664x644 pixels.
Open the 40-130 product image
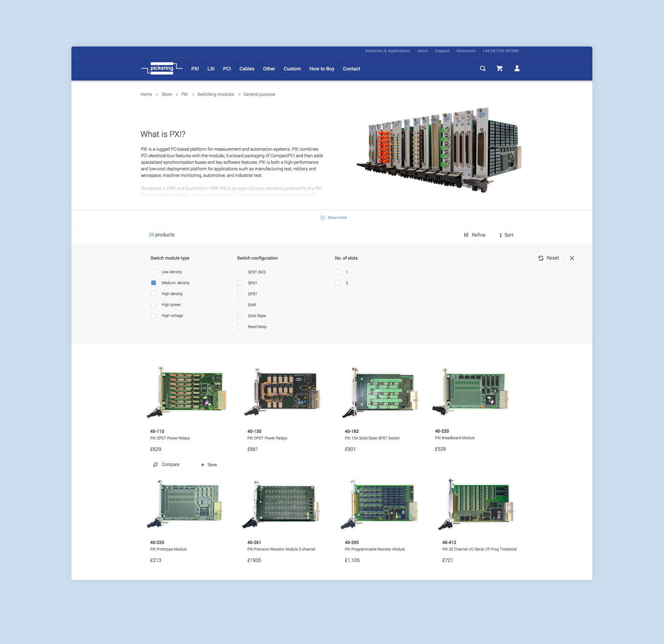(282, 392)
